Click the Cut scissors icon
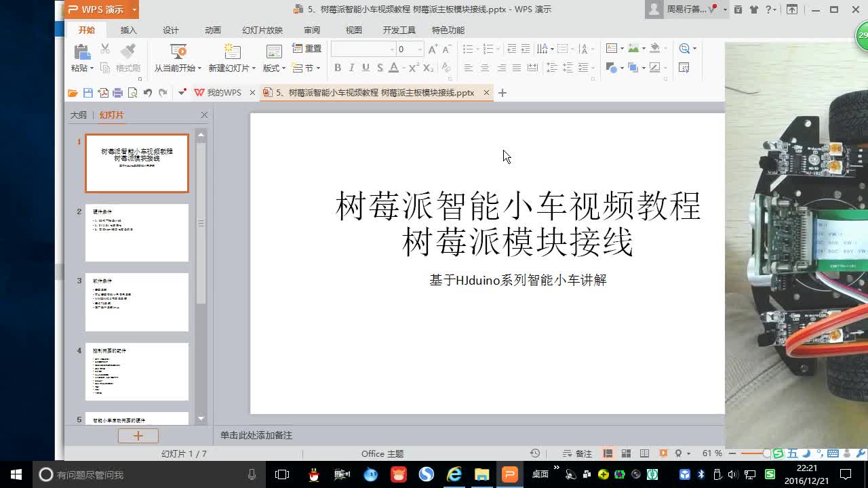Image resolution: width=868 pixels, height=488 pixels. pos(105,49)
